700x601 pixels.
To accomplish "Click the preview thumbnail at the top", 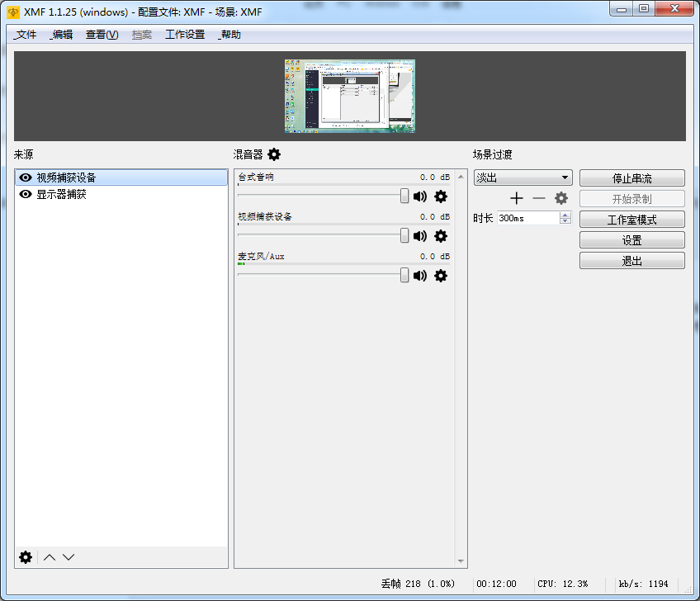I will [349, 95].
